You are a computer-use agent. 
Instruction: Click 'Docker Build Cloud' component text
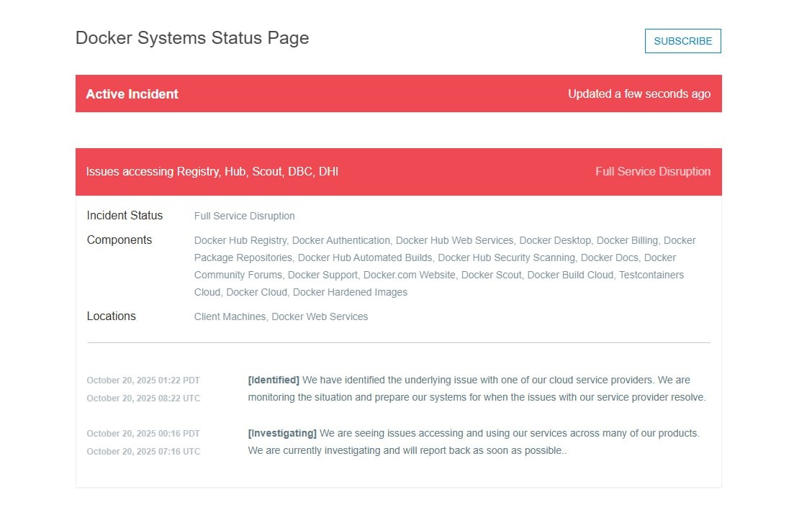click(x=570, y=275)
